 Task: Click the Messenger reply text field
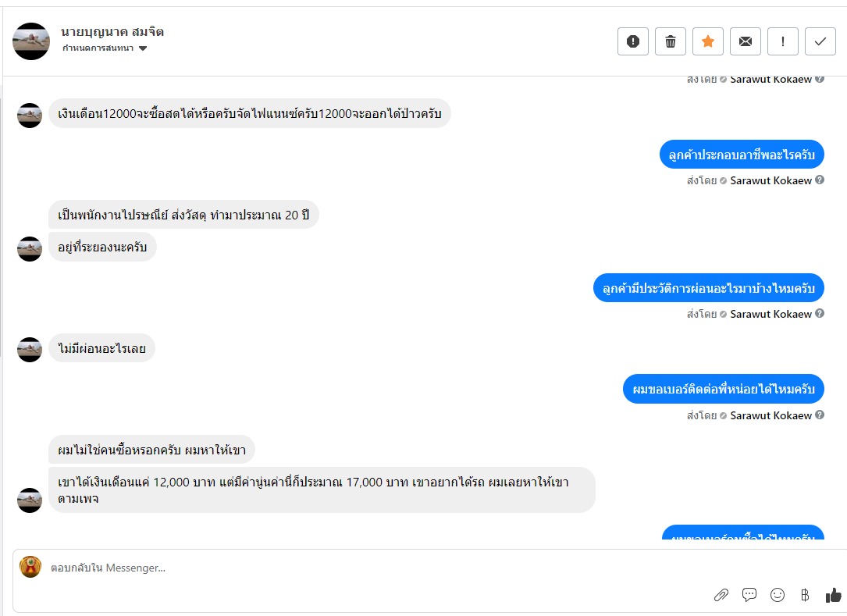click(378, 568)
